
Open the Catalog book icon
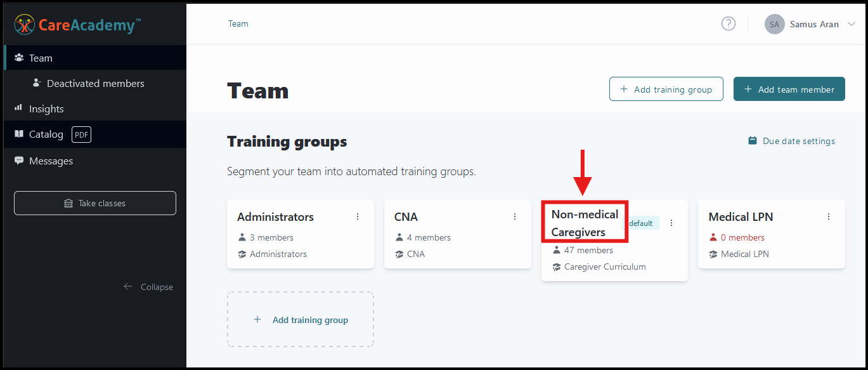tap(20, 134)
